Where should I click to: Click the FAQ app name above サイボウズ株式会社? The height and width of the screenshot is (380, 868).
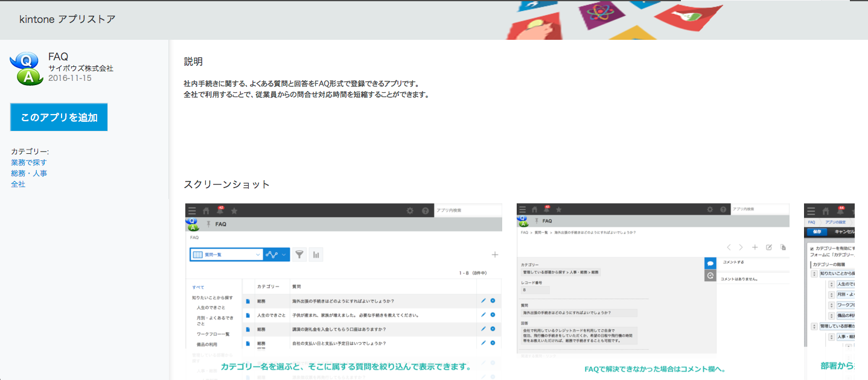59,57
